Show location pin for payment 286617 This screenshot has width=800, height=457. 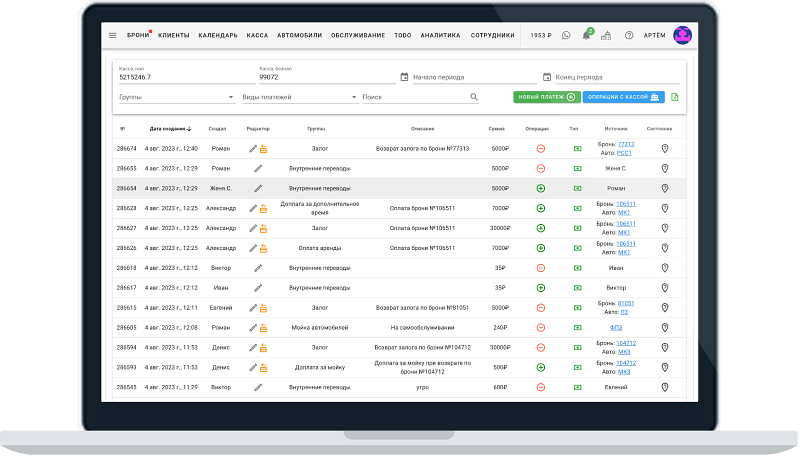(x=665, y=288)
